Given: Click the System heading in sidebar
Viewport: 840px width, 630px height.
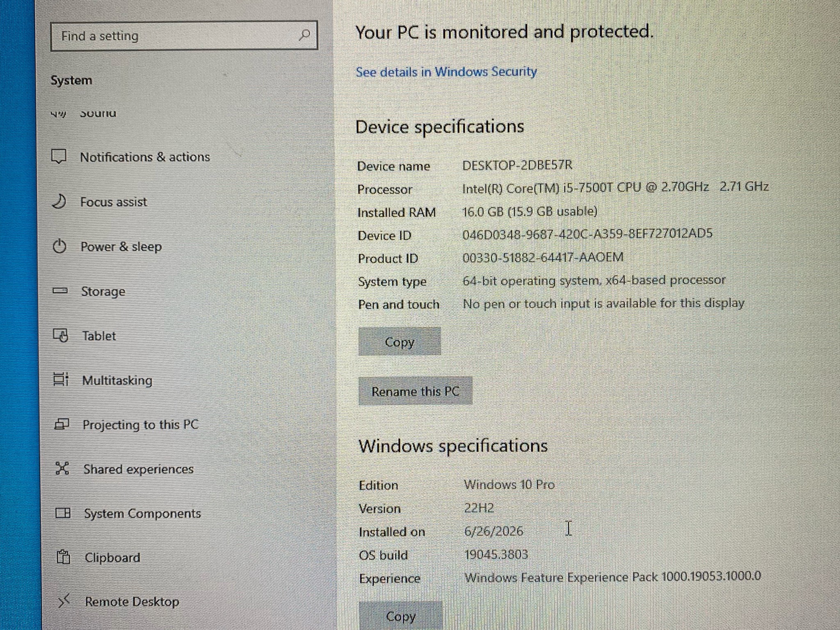Looking at the screenshot, I should (71, 80).
